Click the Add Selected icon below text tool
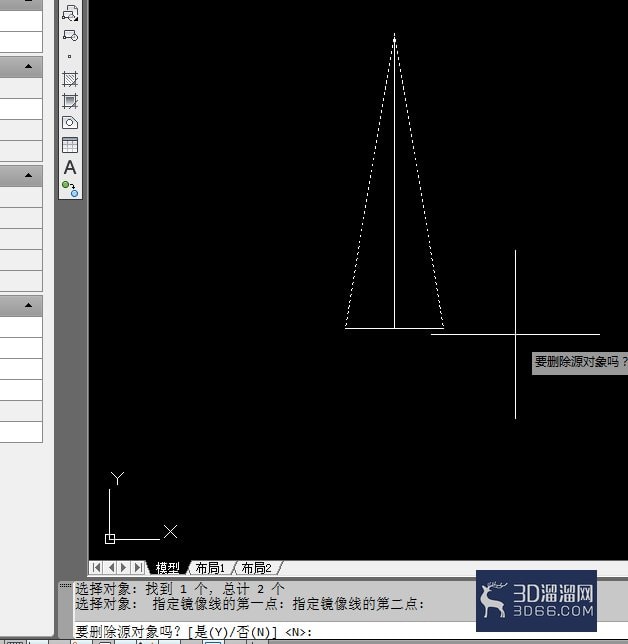628x644 pixels. click(70, 189)
